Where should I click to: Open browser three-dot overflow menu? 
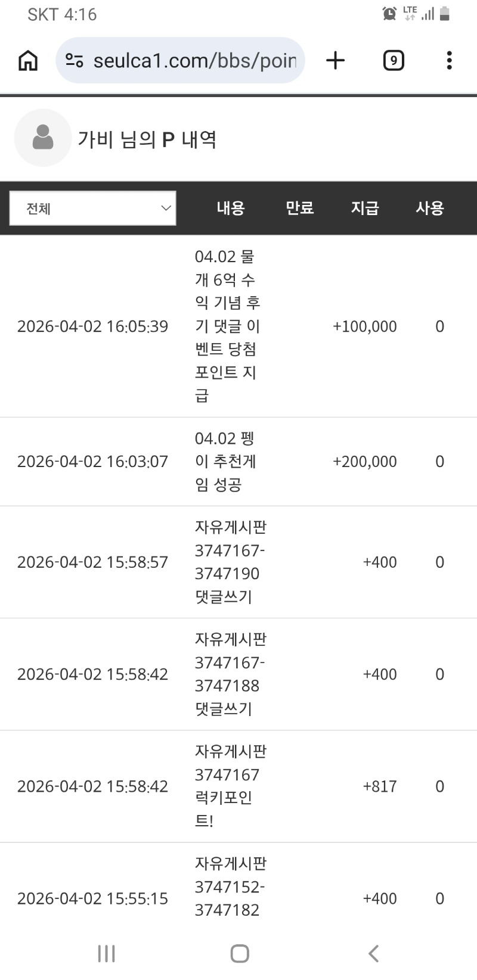pyautogui.click(x=449, y=60)
